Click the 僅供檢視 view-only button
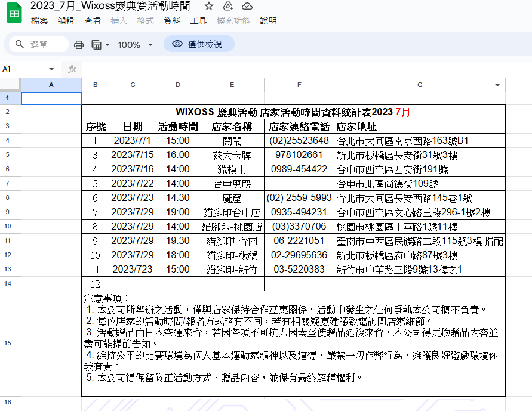The height and width of the screenshot is (411, 532). click(x=199, y=44)
